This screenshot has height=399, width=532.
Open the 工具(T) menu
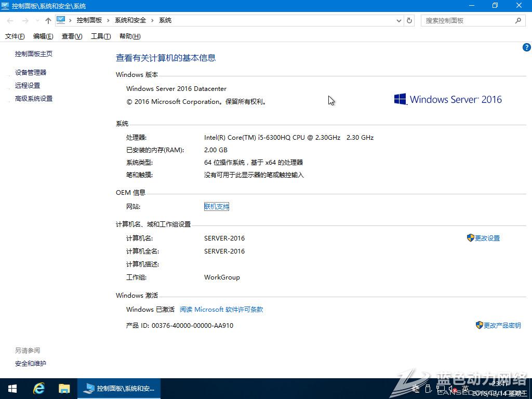point(101,36)
